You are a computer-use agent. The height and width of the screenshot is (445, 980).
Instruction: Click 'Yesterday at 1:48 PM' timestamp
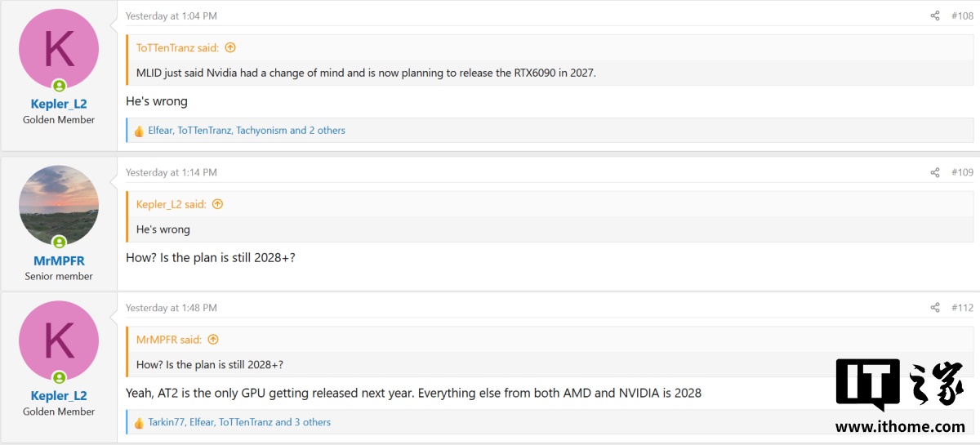(171, 308)
